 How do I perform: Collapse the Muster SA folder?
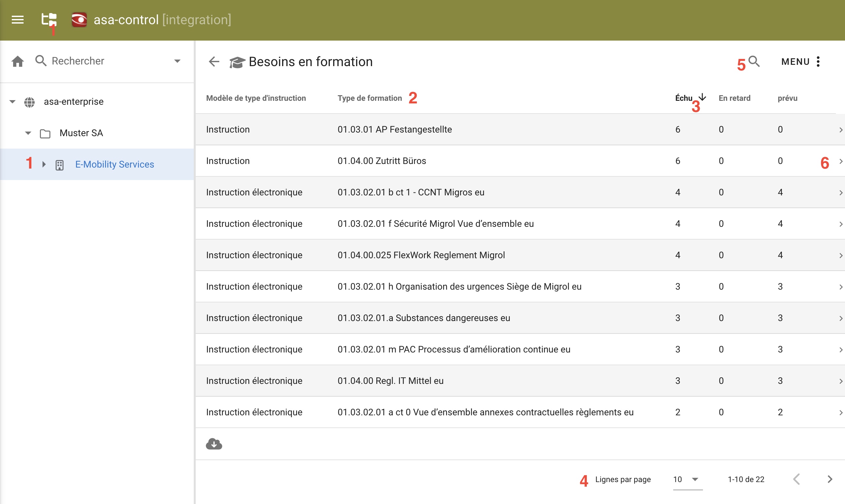click(x=28, y=133)
